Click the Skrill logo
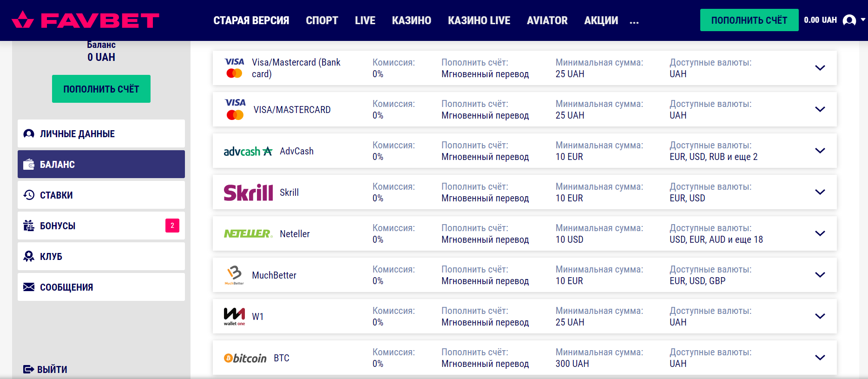 point(248,193)
